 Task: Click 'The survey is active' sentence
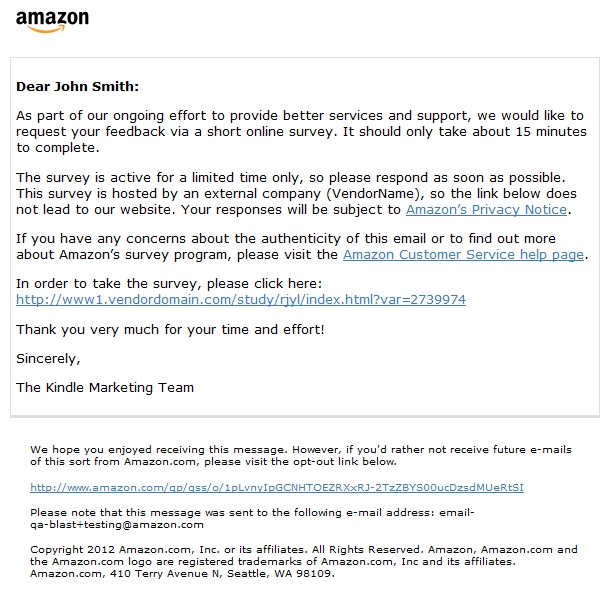290,178
